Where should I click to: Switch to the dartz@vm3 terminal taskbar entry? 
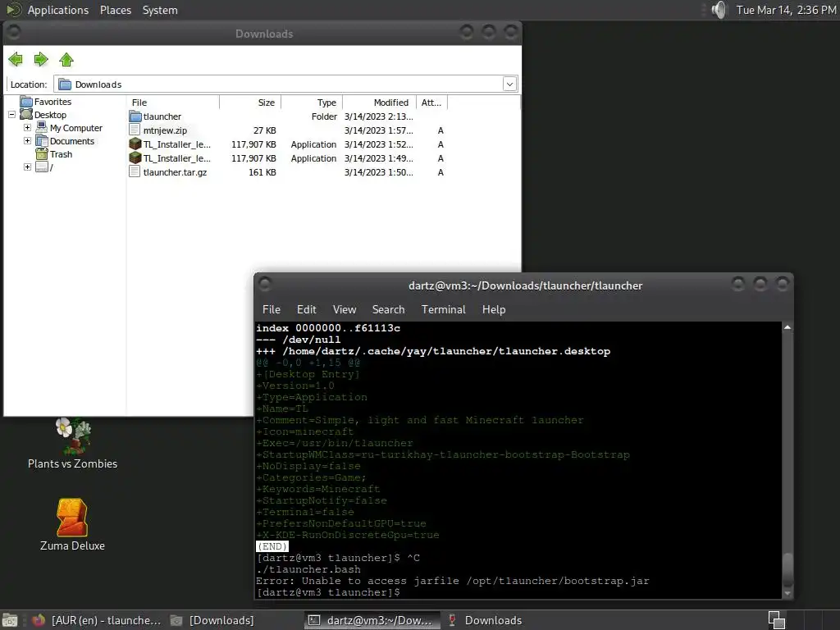coord(372,620)
